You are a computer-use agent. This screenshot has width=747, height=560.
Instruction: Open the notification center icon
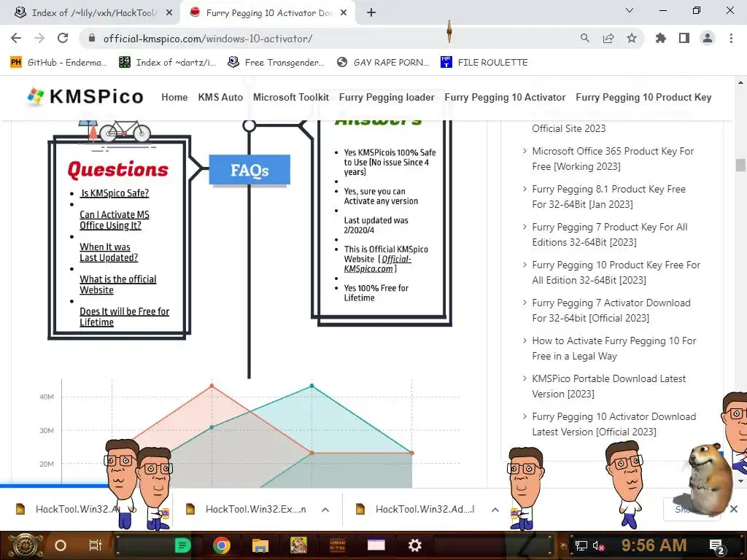pos(716,545)
